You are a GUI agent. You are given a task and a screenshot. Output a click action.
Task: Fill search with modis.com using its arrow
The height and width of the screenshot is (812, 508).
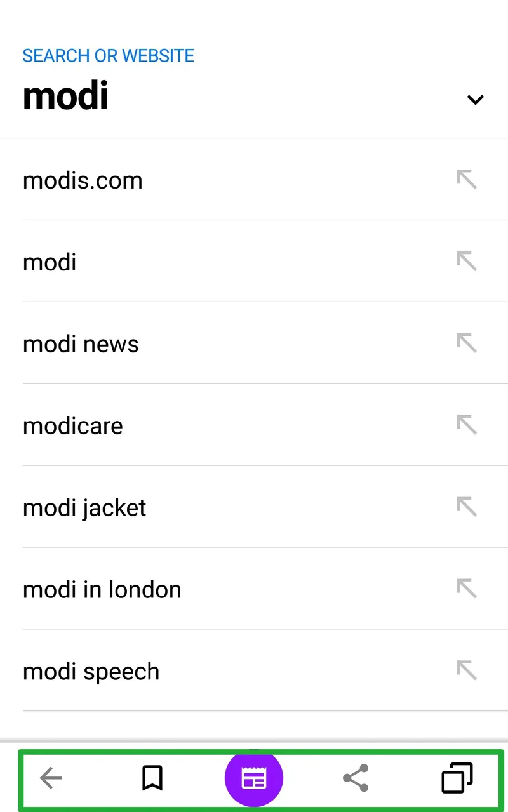pyautogui.click(x=467, y=180)
